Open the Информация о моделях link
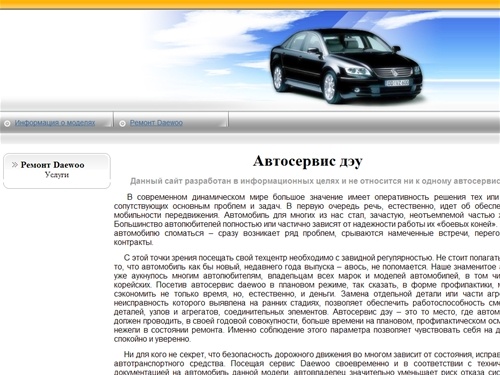Screen dimensions: 500x375 [55, 123]
